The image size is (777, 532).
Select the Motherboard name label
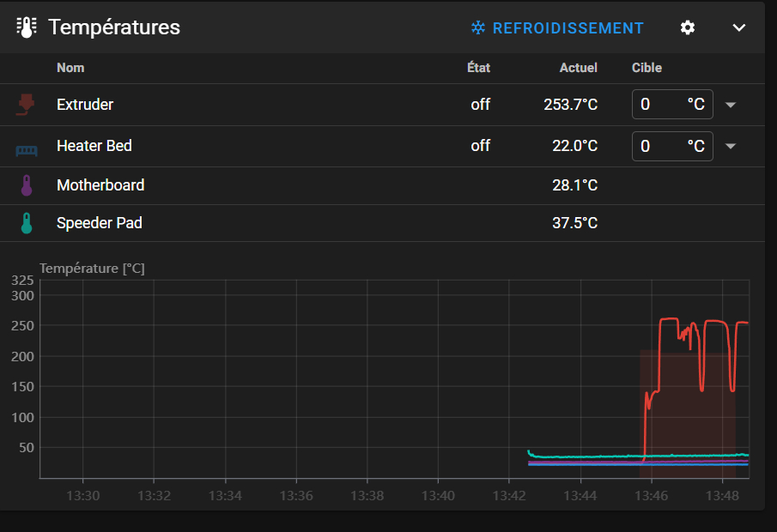click(100, 184)
